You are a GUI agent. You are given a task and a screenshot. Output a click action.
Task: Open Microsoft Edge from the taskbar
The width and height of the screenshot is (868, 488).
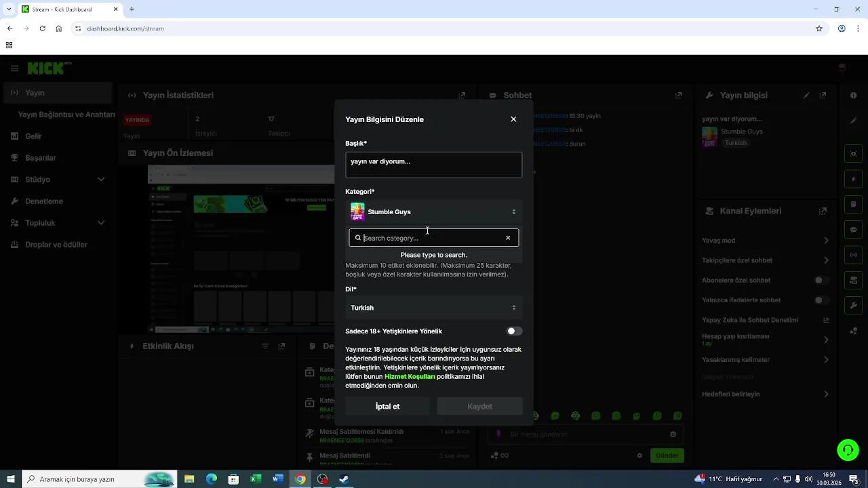(x=212, y=479)
